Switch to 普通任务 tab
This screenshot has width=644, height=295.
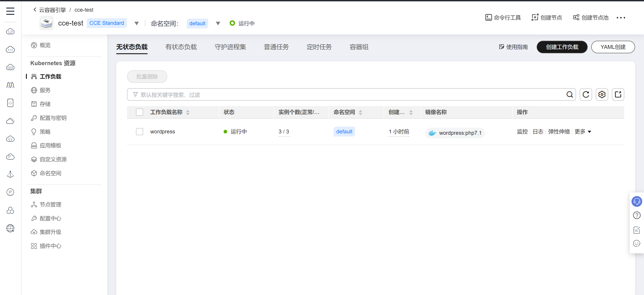click(x=276, y=47)
